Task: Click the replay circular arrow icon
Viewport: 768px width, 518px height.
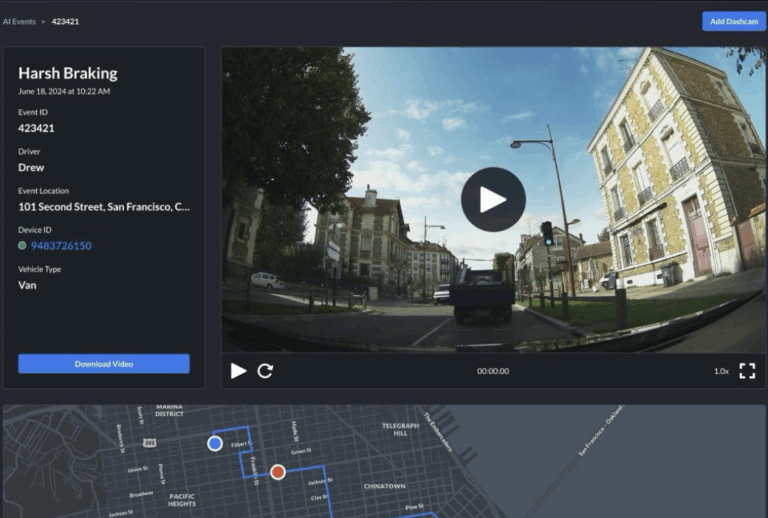Action: point(265,371)
